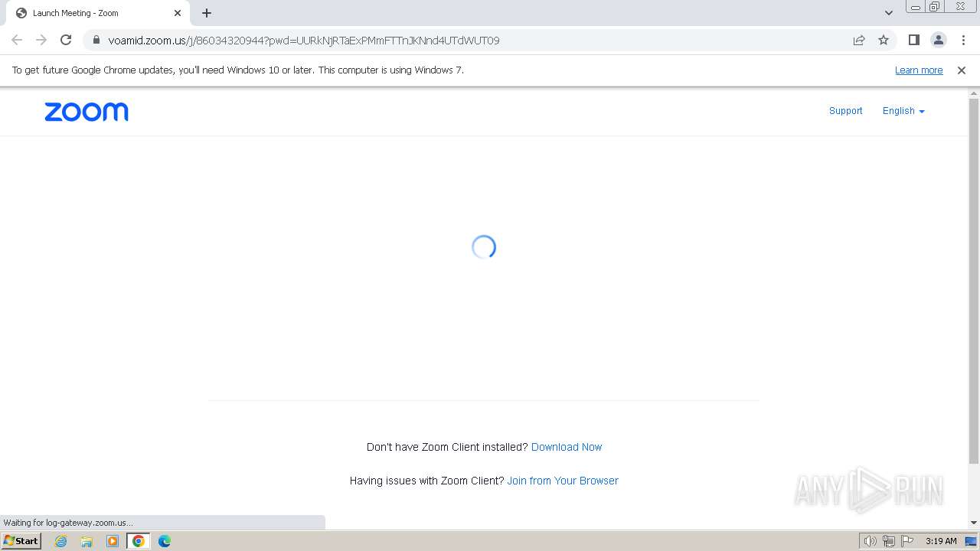The image size is (980, 551).
Task: Launch Microsoft Edge from taskbar
Action: [x=165, y=541]
